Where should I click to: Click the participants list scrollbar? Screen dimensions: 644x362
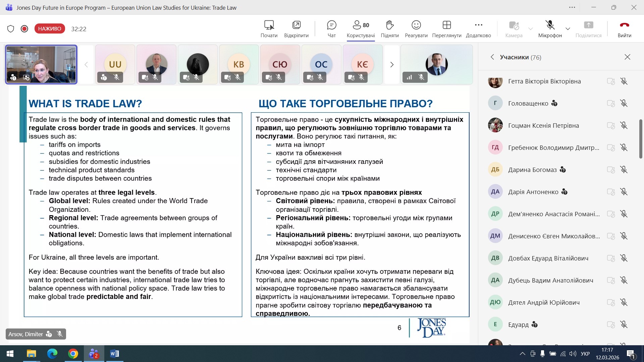pyautogui.click(x=640, y=139)
